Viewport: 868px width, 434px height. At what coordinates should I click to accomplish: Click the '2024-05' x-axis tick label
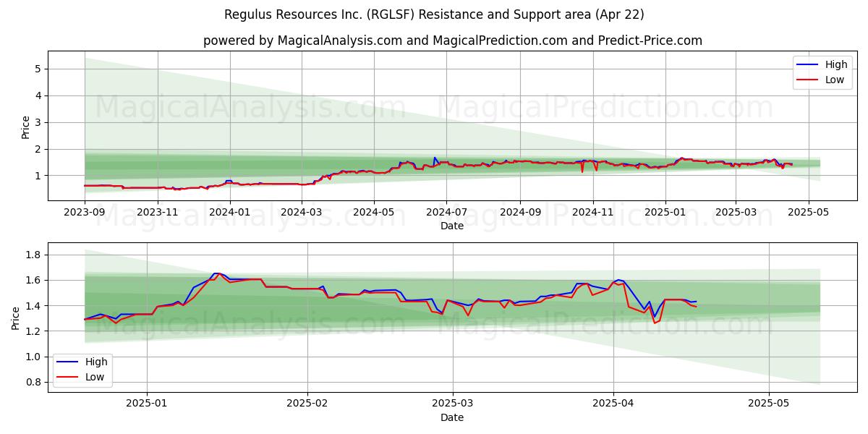pos(373,212)
